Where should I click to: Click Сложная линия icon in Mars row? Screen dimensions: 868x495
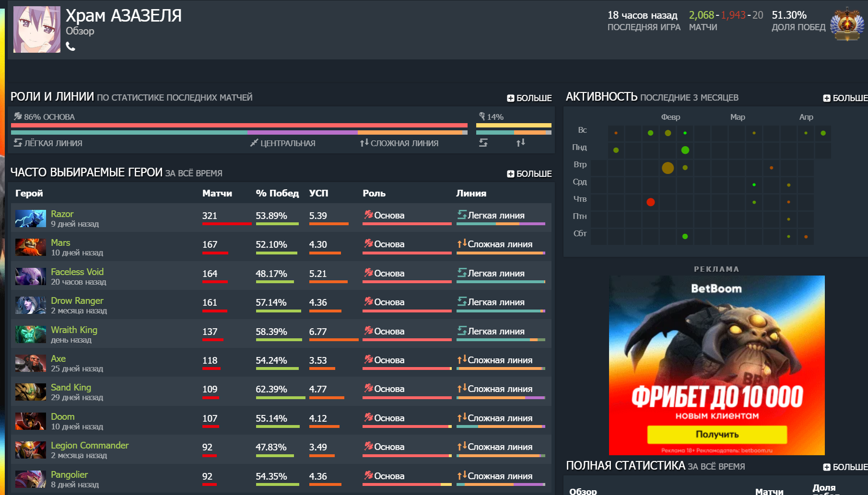point(462,243)
